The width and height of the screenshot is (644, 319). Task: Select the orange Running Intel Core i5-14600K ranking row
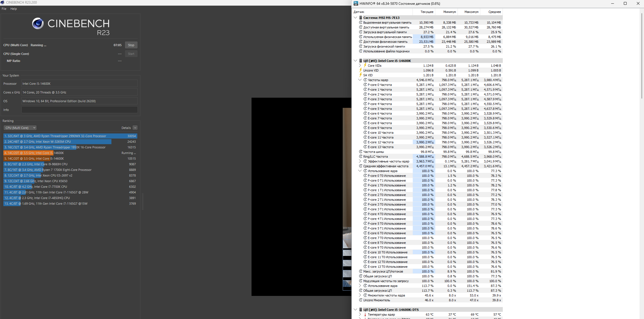70,153
